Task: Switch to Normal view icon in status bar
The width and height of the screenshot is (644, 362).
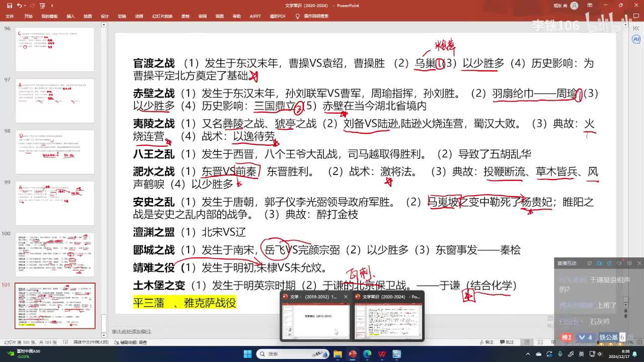Action: point(527,342)
